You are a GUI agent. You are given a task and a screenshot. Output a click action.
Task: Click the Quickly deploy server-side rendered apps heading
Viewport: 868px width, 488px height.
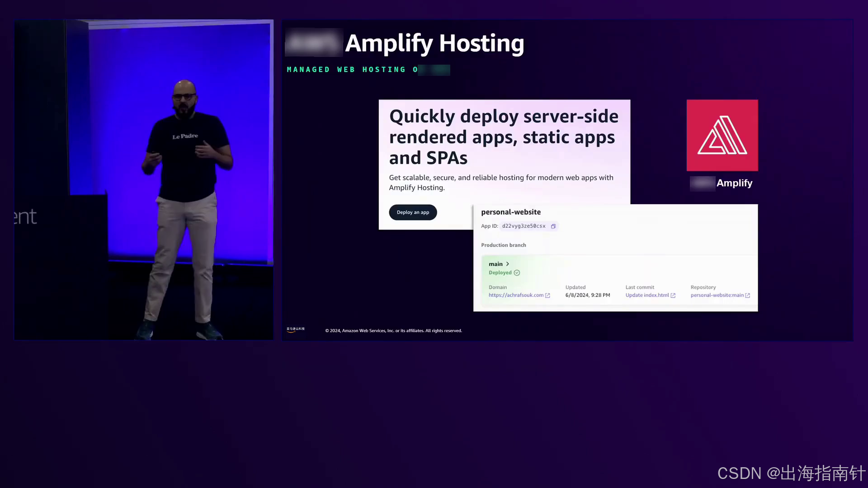[x=504, y=137]
